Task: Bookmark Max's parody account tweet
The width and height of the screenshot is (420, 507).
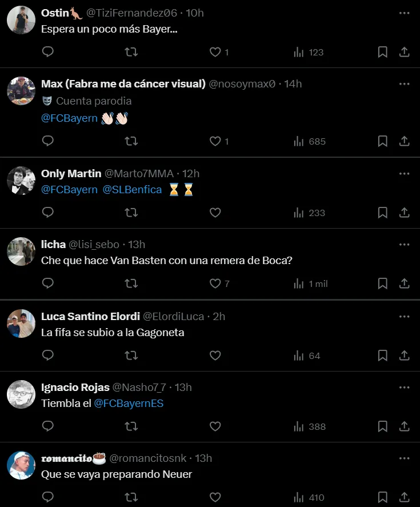Action: (383, 141)
